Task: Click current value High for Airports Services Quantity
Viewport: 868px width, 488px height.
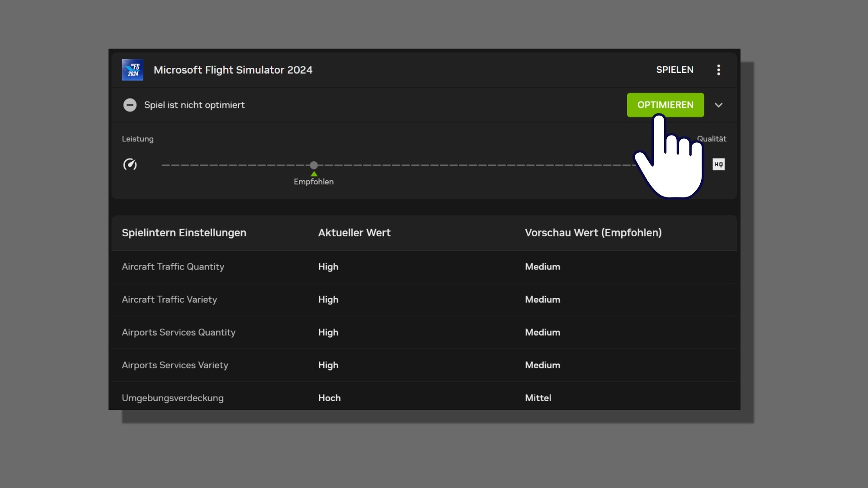Action: pos(328,333)
